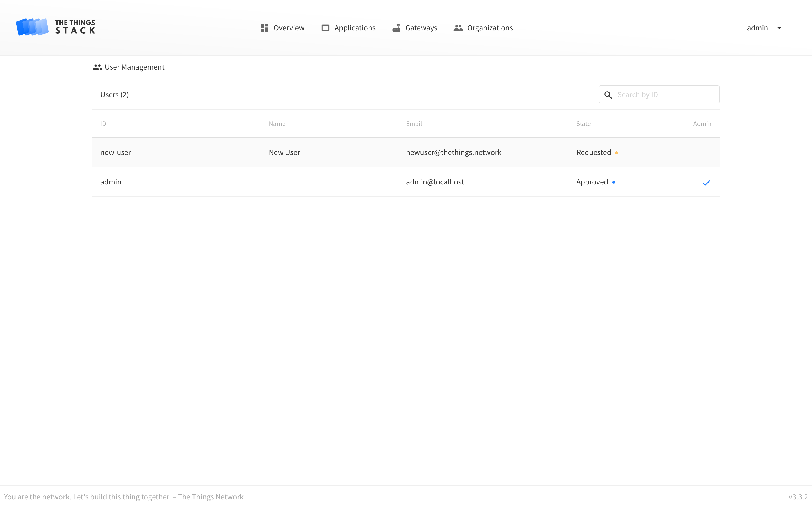812x507 pixels.
Task: Click the User Management people icon
Action: [97, 67]
